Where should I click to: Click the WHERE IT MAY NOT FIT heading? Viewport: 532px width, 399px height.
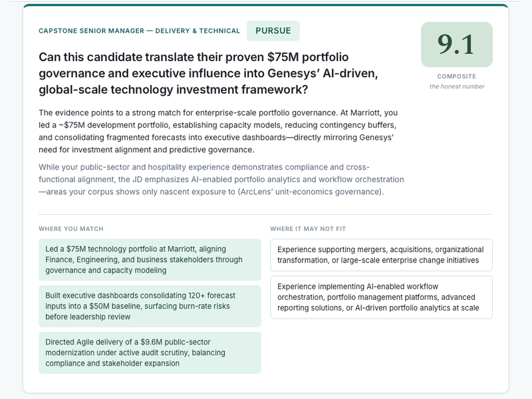(308, 229)
